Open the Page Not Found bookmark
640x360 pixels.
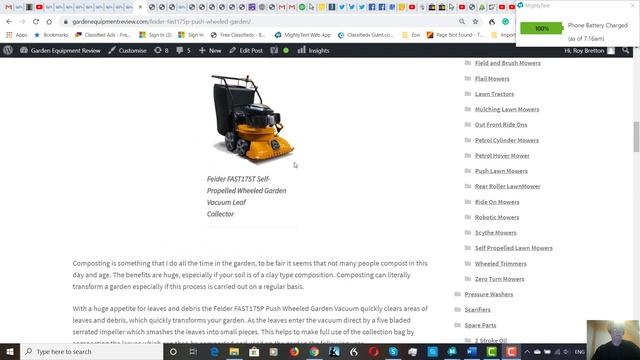(455, 35)
